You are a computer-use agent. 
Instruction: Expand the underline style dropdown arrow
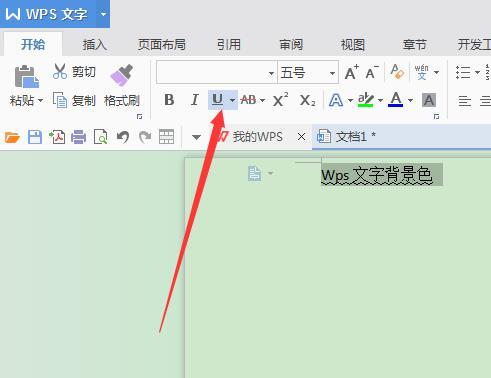[x=232, y=100]
